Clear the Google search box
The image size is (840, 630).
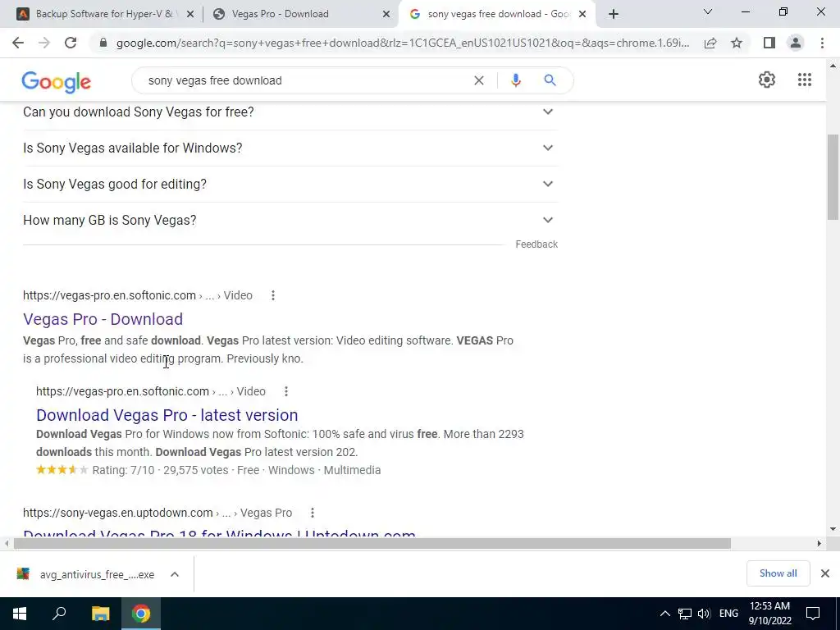pyautogui.click(x=479, y=80)
